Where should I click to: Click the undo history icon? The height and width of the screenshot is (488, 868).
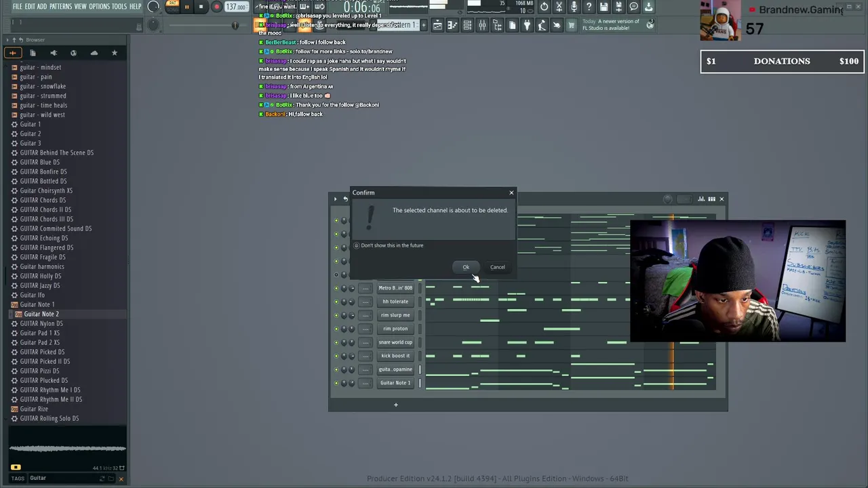[x=545, y=7]
